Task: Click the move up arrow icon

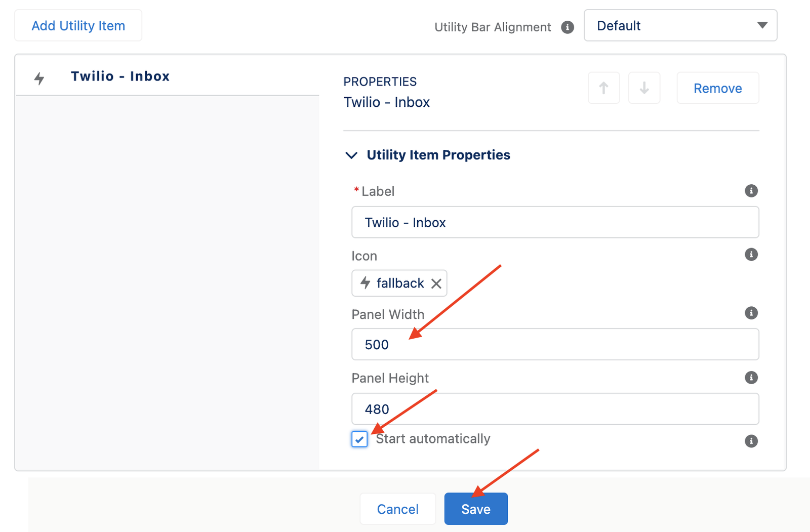Action: click(x=603, y=88)
